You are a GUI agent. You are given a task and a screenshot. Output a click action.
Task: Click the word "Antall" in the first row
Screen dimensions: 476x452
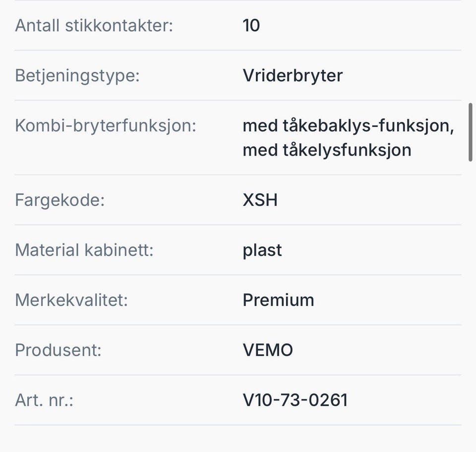point(38,25)
